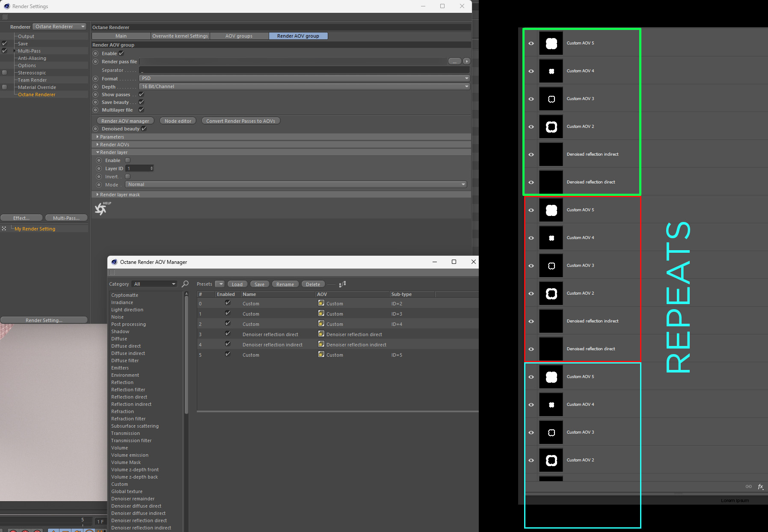Image resolution: width=768 pixels, height=532 pixels.
Task: Open the Depth dropdown showing 16 Bit/Channel
Action: click(304, 86)
